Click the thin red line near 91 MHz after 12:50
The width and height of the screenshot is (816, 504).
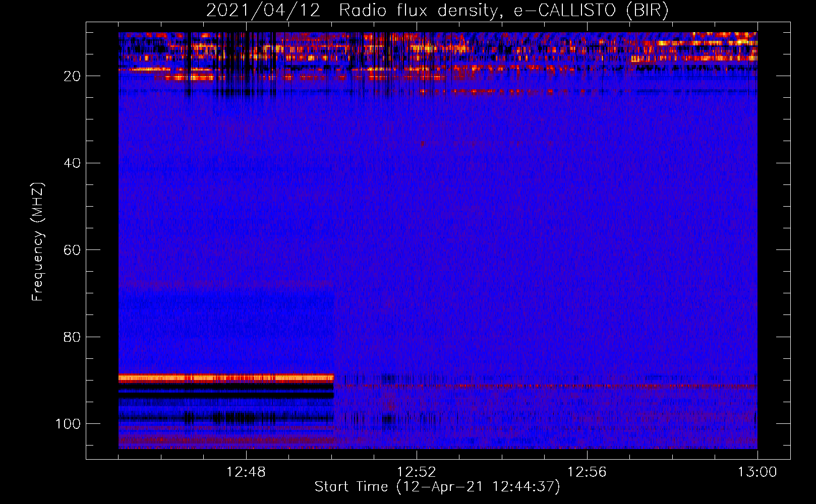[x=546, y=387]
